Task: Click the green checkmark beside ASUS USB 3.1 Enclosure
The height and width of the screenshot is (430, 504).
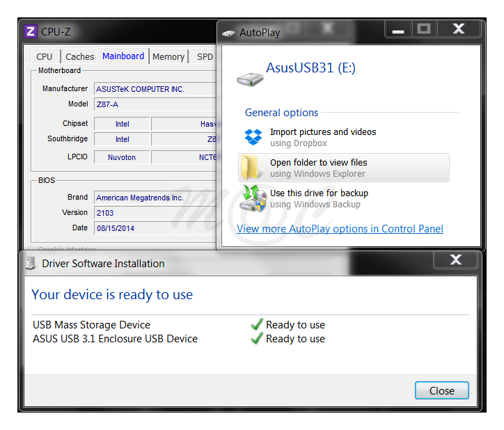Action: [x=257, y=338]
